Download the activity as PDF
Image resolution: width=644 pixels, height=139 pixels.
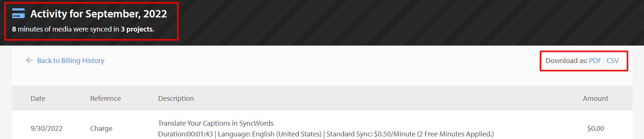coord(595,60)
